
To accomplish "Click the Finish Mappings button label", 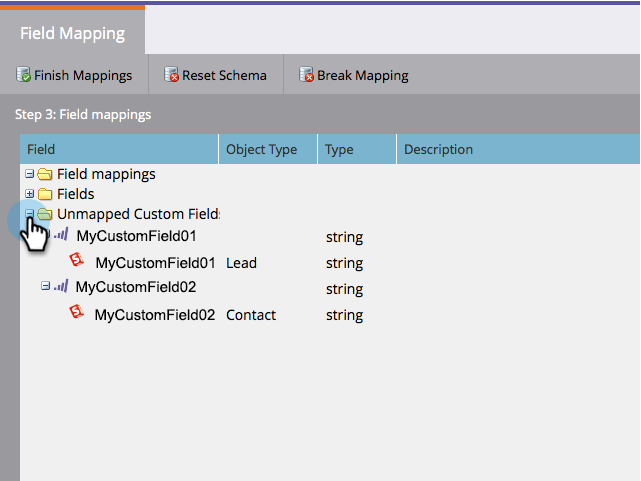I will [83, 75].
